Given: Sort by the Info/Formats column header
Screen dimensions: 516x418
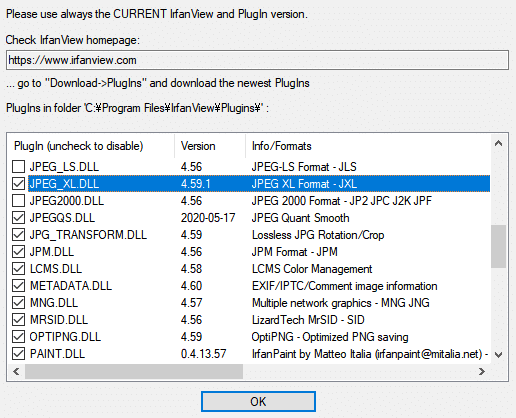Looking at the screenshot, I should coord(368,146).
